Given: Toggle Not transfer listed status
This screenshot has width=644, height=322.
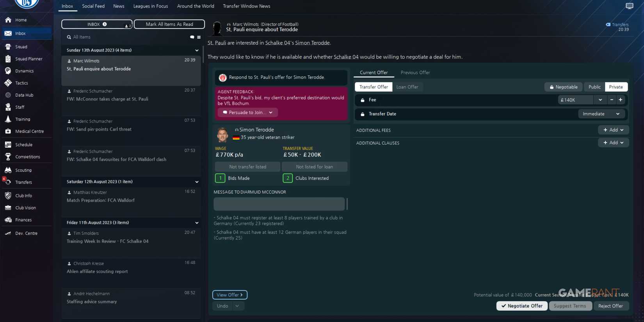Looking at the screenshot, I should coord(247,167).
